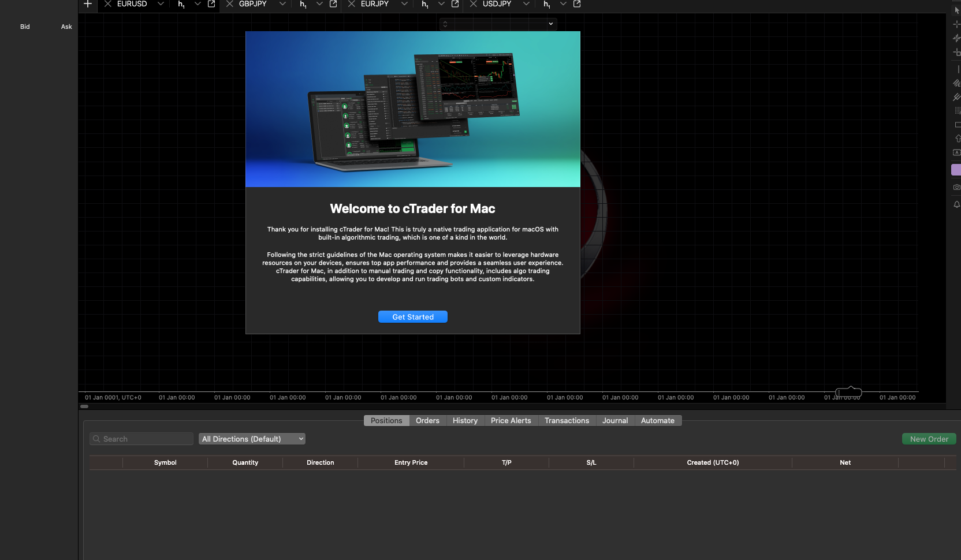
Task: Open the Journal tab
Action: (615, 421)
